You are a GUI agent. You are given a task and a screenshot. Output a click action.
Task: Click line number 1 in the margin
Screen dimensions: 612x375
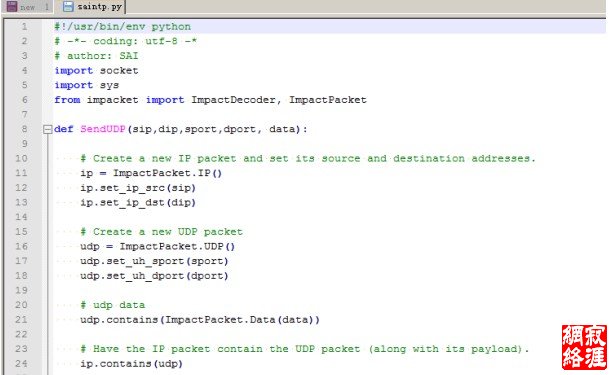click(24, 27)
